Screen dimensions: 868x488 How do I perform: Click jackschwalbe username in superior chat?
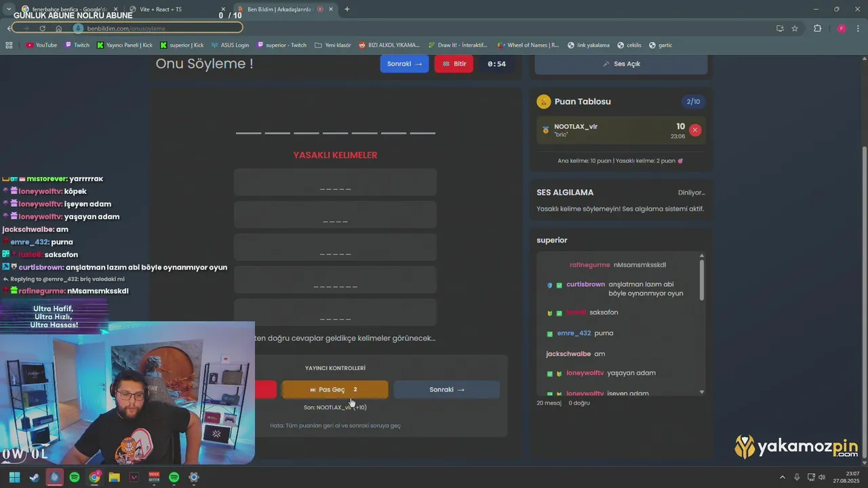point(568,354)
